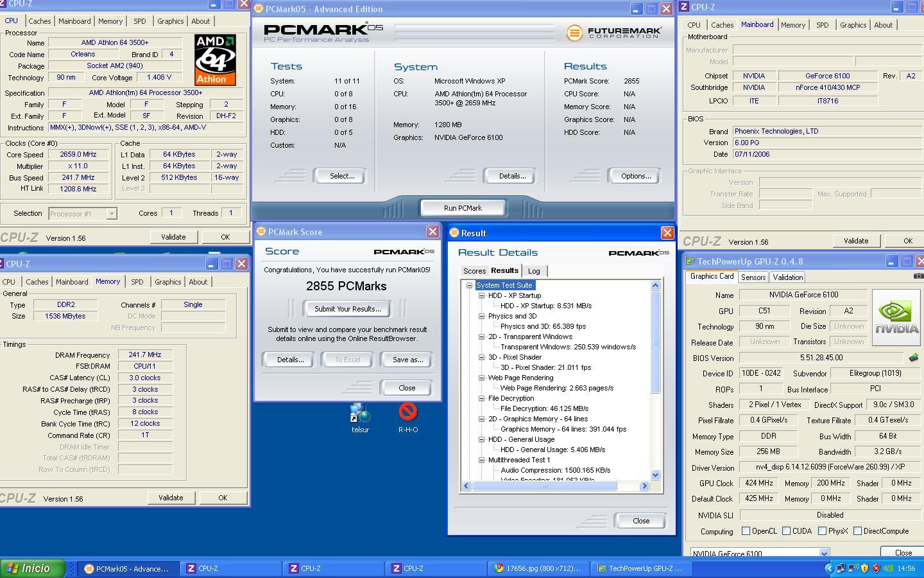Click the scroll-up arrow in Result list

point(655,285)
